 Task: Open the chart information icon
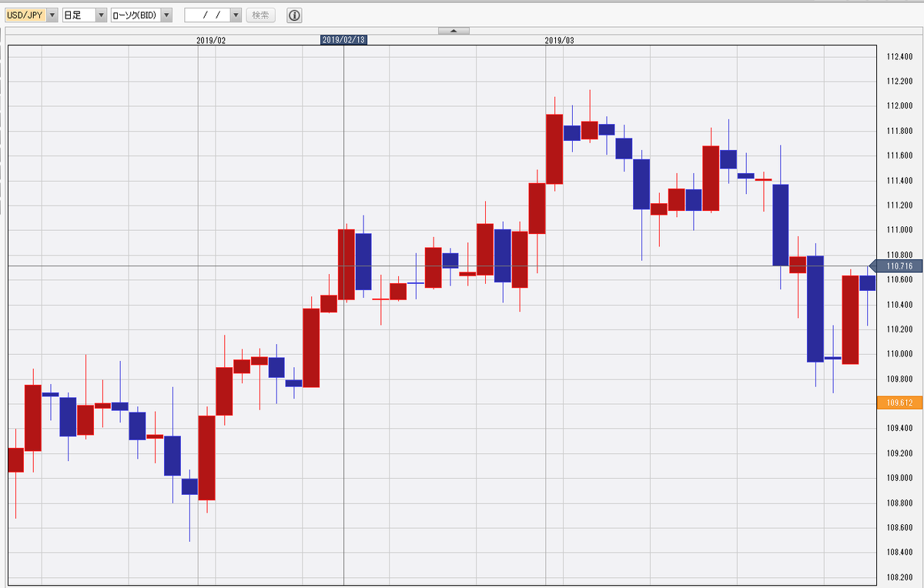coord(294,15)
